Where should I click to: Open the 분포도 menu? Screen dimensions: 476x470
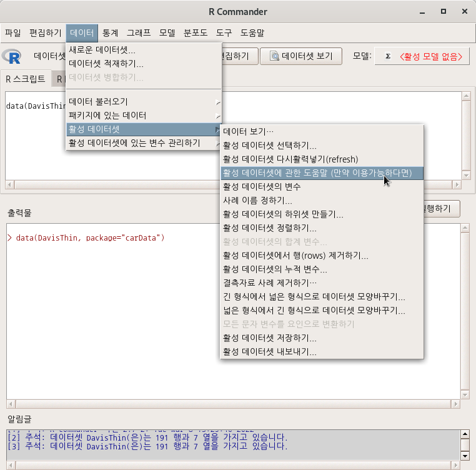pyautogui.click(x=196, y=32)
